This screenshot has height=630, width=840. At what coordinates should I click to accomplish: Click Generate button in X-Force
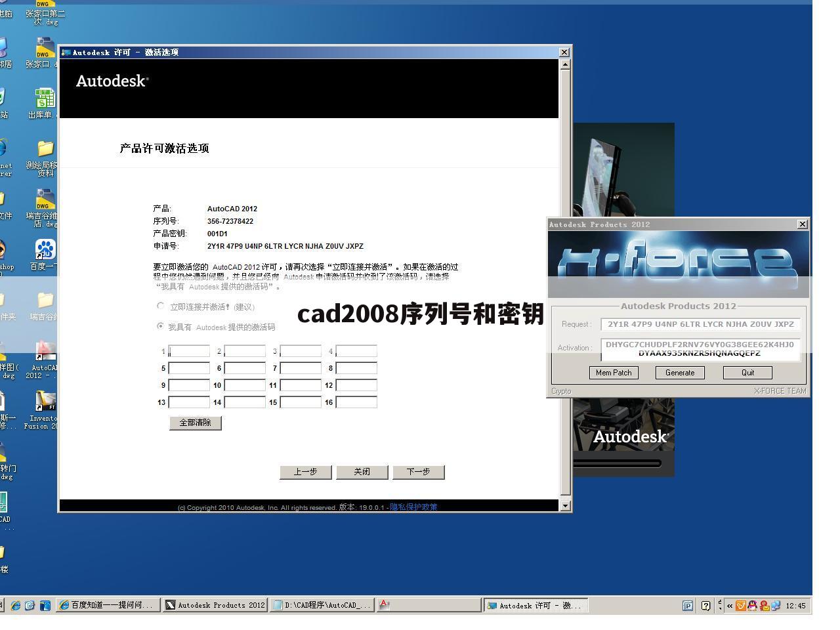(x=680, y=373)
